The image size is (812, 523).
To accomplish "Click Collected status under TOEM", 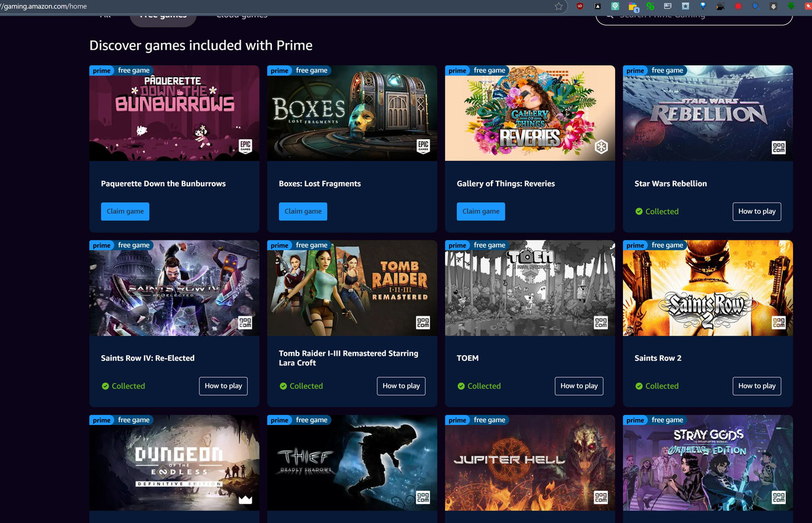I will point(479,386).
